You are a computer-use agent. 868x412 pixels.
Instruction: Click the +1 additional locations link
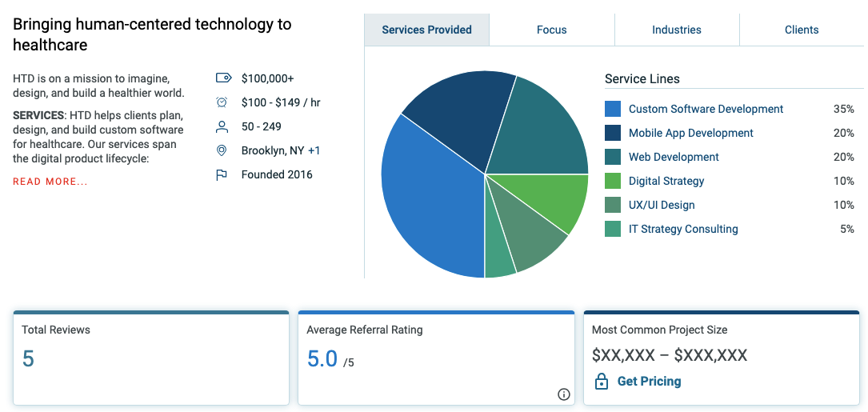tap(314, 150)
